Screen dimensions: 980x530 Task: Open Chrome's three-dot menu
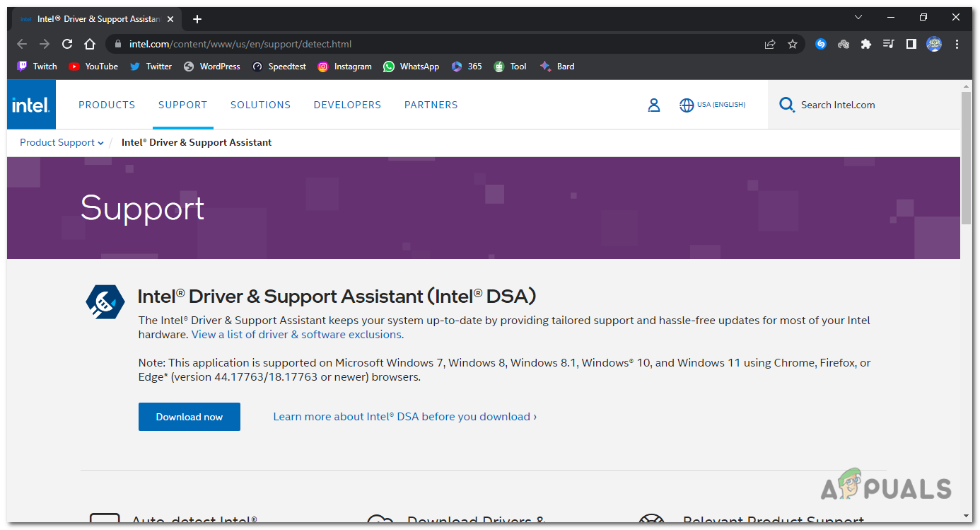pyautogui.click(x=957, y=43)
